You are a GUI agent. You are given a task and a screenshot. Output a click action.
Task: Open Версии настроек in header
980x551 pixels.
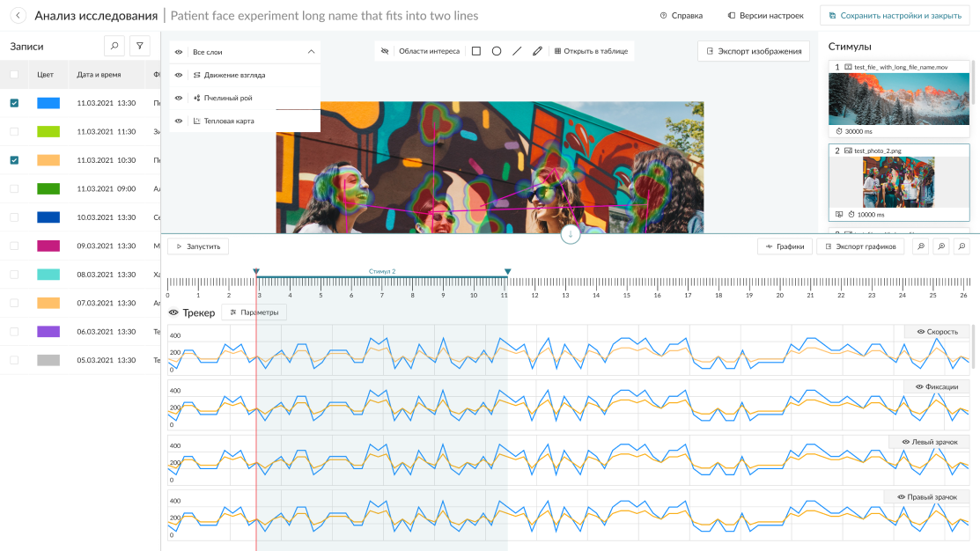coord(765,16)
